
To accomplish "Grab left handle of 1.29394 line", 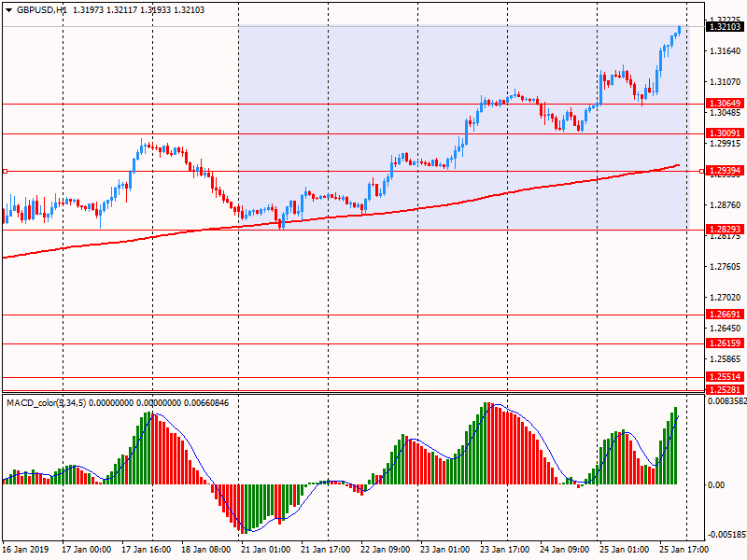I will coord(5,171).
